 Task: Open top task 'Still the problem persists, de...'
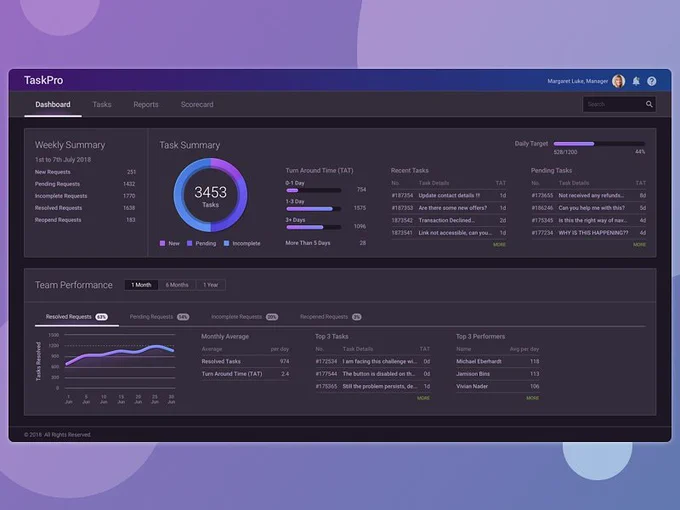(373, 386)
